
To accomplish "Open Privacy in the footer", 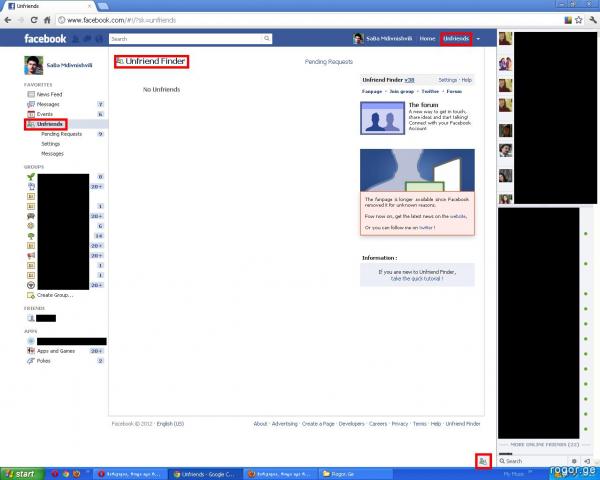I will coord(400,424).
